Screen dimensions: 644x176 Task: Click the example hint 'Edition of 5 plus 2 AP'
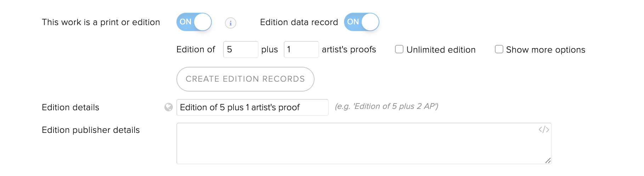(x=386, y=106)
